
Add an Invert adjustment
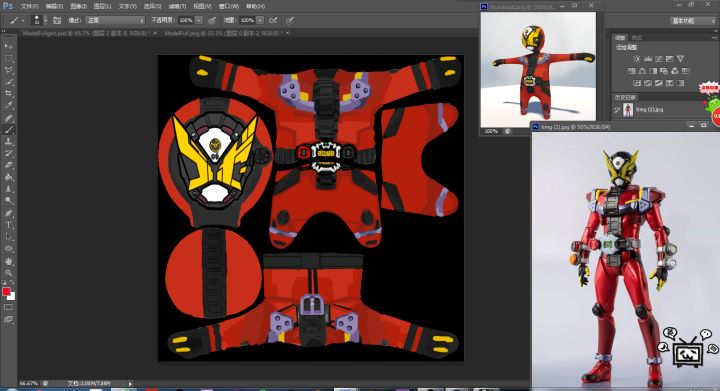pos(637,83)
